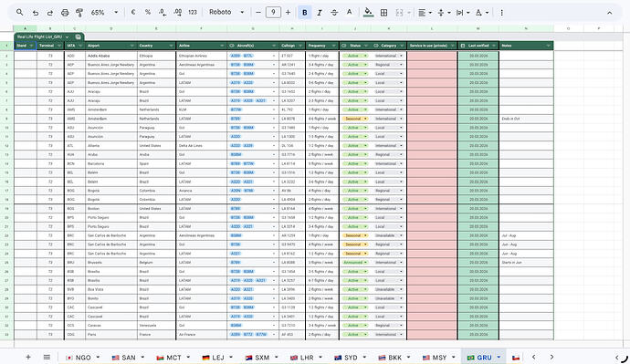
Task: Select the Delta Air Lines cell
Action: (x=201, y=146)
